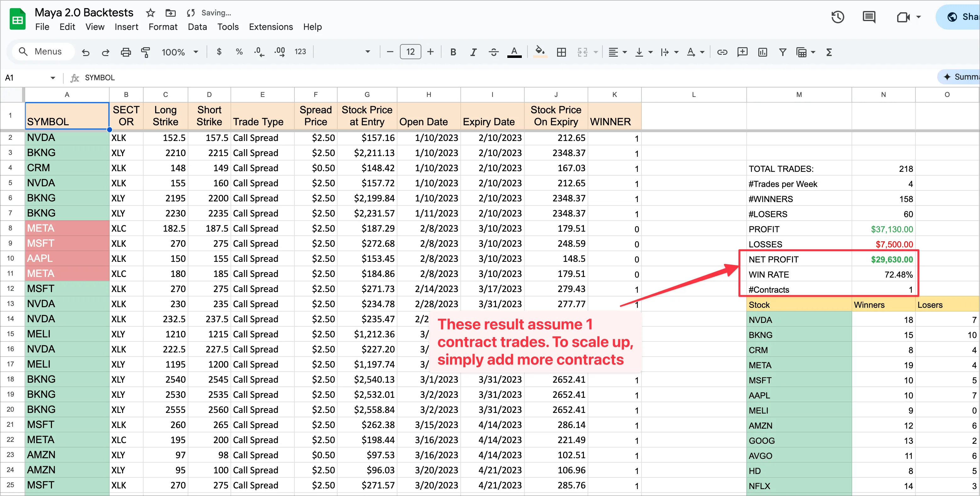Screen dimensions: 980x496
Task: Expand the Meet call dropdown arrow
Action: click(918, 17)
